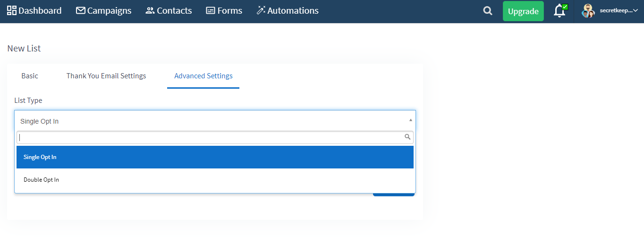The height and width of the screenshot is (243, 644).
Task: Click magnifier icon inside dropdown search box
Action: 407,137
